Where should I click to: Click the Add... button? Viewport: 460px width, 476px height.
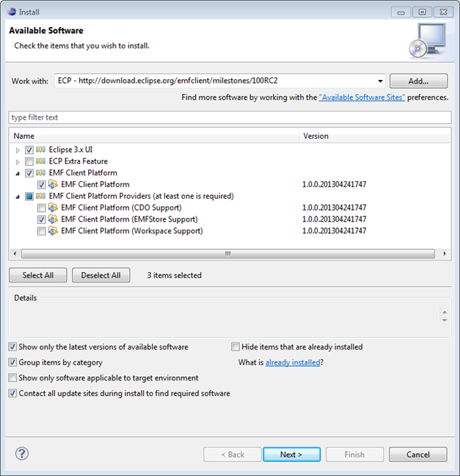(x=418, y=81)
